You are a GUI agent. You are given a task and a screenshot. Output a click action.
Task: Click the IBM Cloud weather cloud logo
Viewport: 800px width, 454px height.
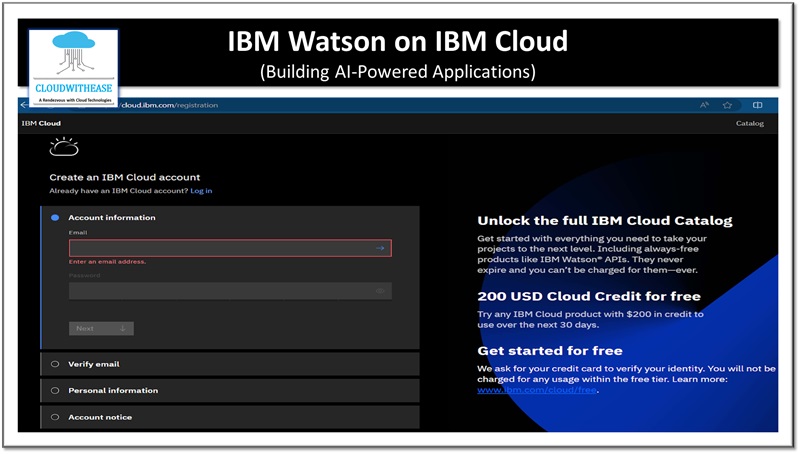(64, 147)
